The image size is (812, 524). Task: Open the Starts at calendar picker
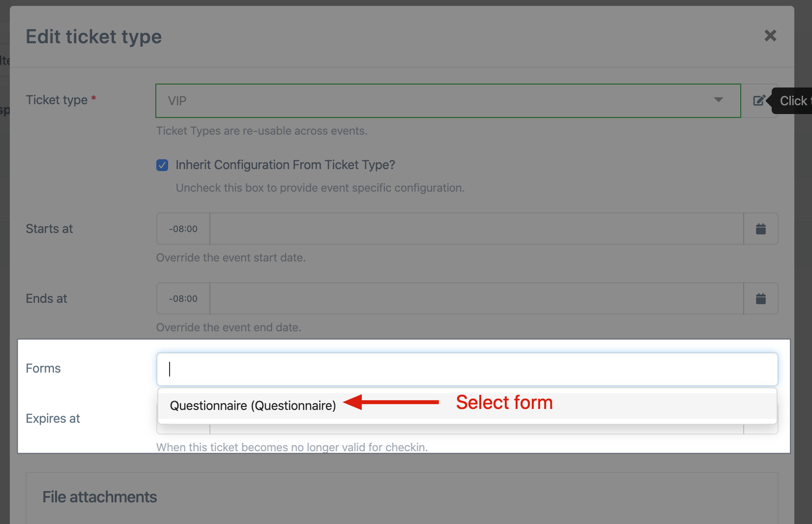tap(761, 229)
